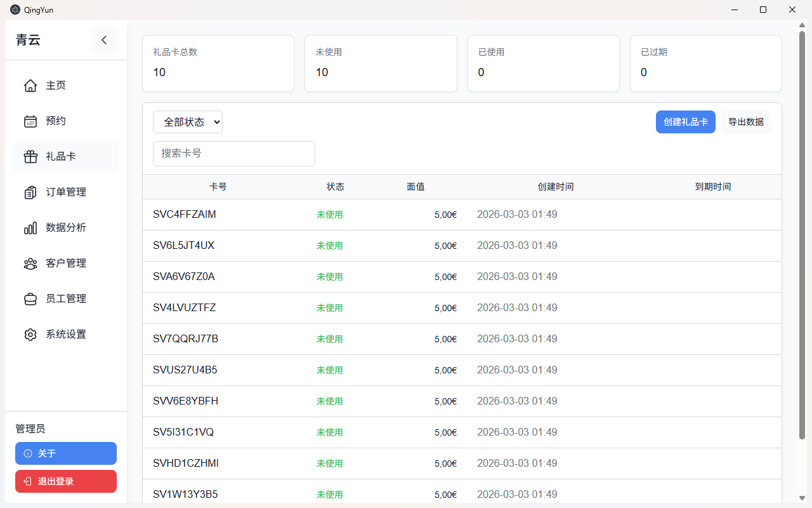Select card number SV4LVUZTFZ

click(x=185, y=308)
